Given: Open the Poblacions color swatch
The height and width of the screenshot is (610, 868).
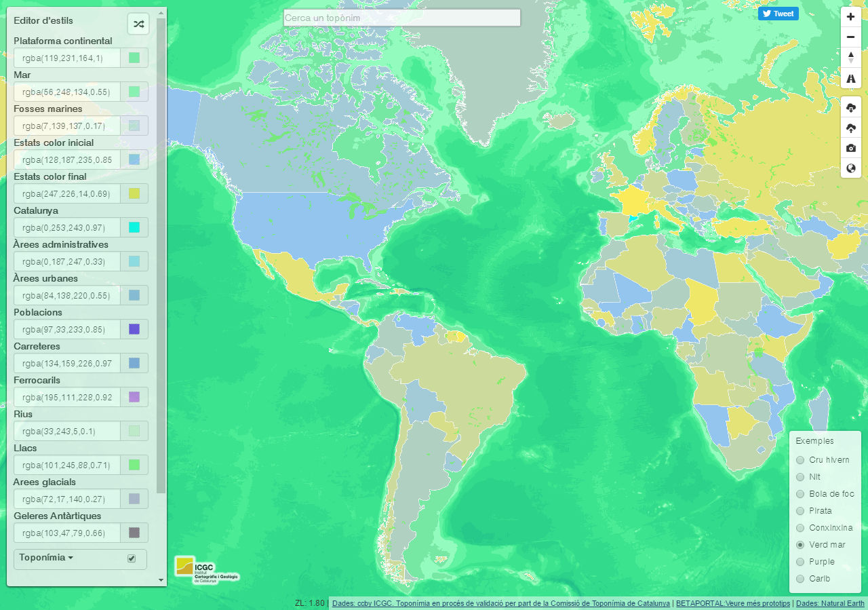Looking at the screenshot, I should click(134, 329).
